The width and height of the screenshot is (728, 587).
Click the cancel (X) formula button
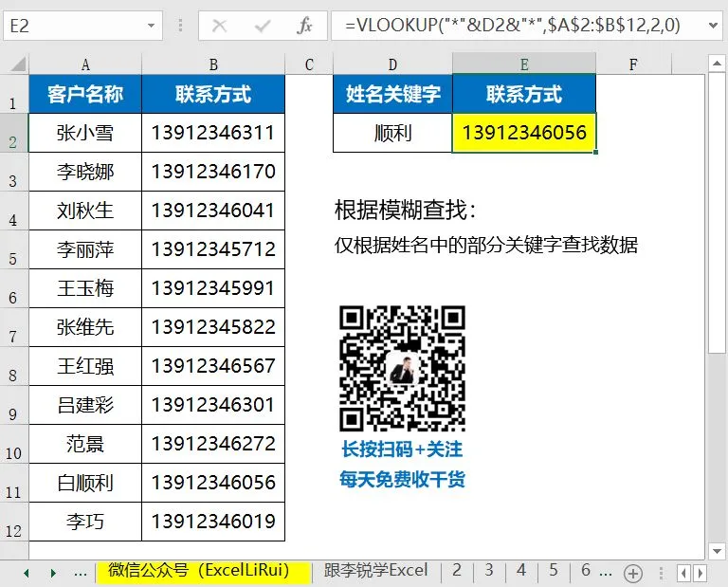pos(219,26)
